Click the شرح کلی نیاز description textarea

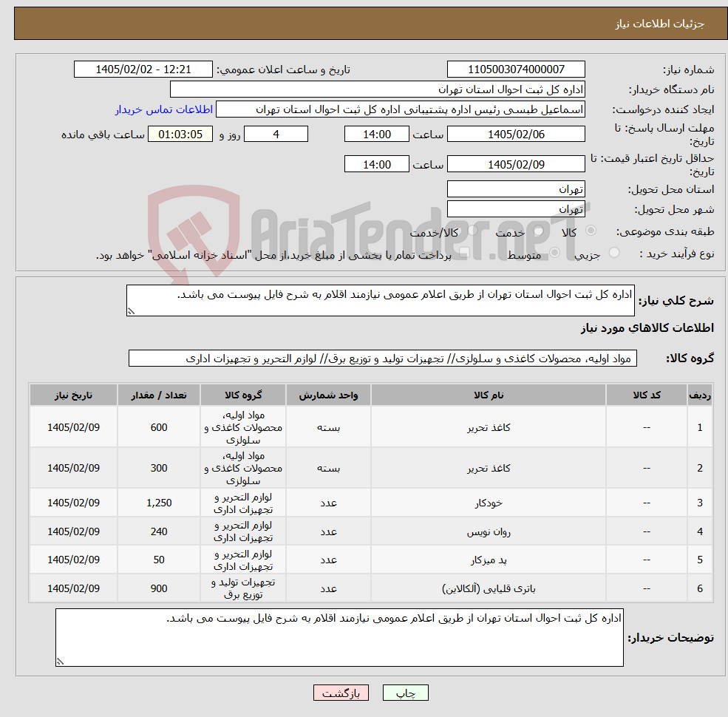click(380, 300)
